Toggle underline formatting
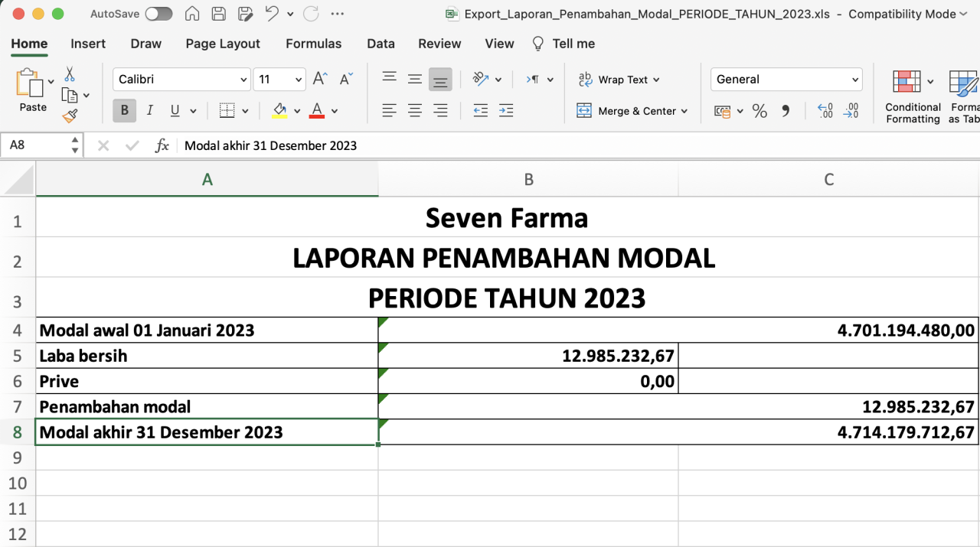Image resolution: width=980 pixels, height=547 pixels. (x=175, y=111)
